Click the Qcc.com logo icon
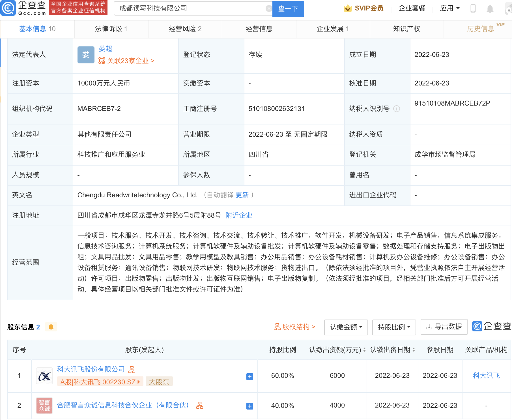This screenshot has width=512, height=420. tap(8, 8)
